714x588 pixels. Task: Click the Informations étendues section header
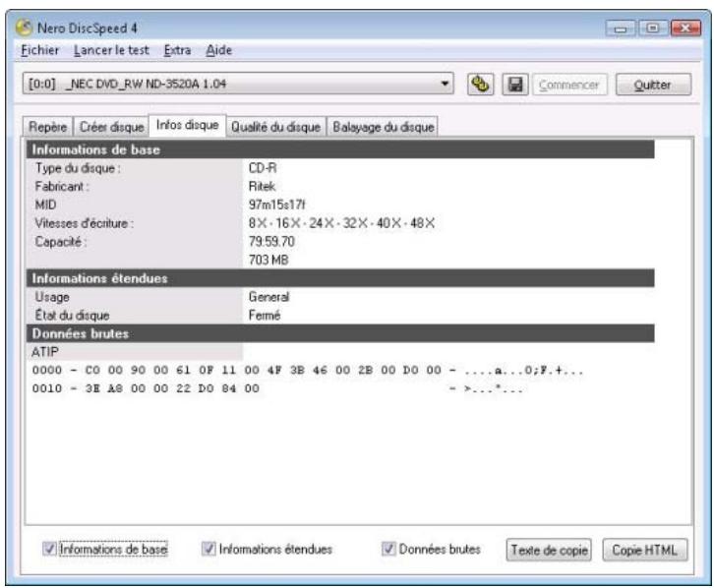point(340,278)
